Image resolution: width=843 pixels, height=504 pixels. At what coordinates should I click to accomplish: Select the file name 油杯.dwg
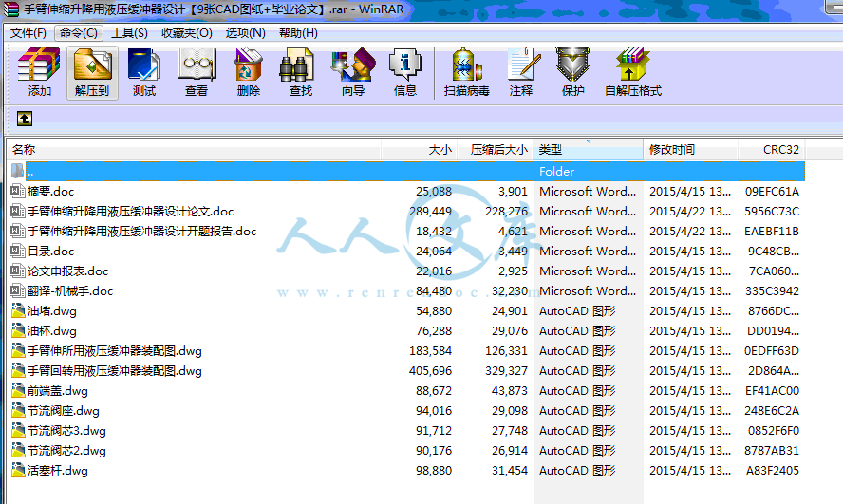pos(51,330)
